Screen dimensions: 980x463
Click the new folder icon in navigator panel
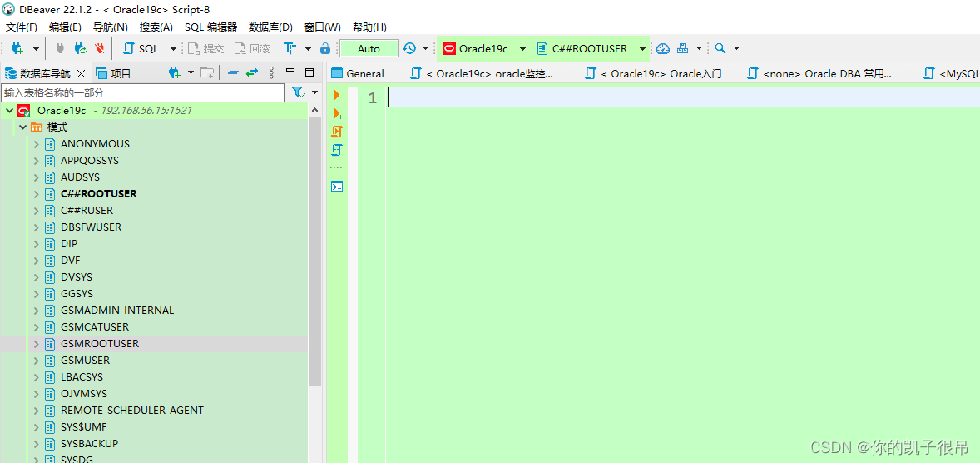click(x=207, y=73)
